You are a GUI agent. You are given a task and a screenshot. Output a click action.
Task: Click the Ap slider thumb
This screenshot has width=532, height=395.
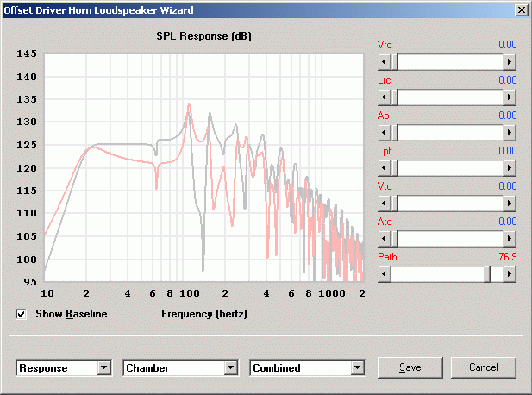coord(394,132)
